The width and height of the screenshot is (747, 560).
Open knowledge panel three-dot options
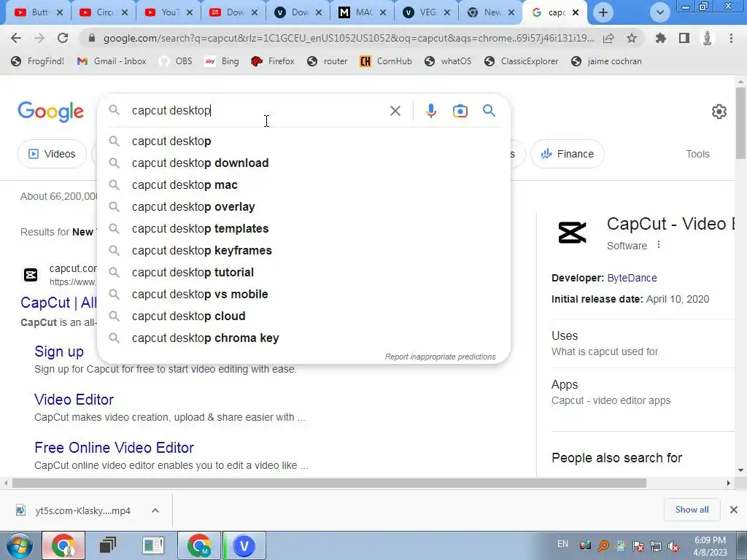(659, 245)
